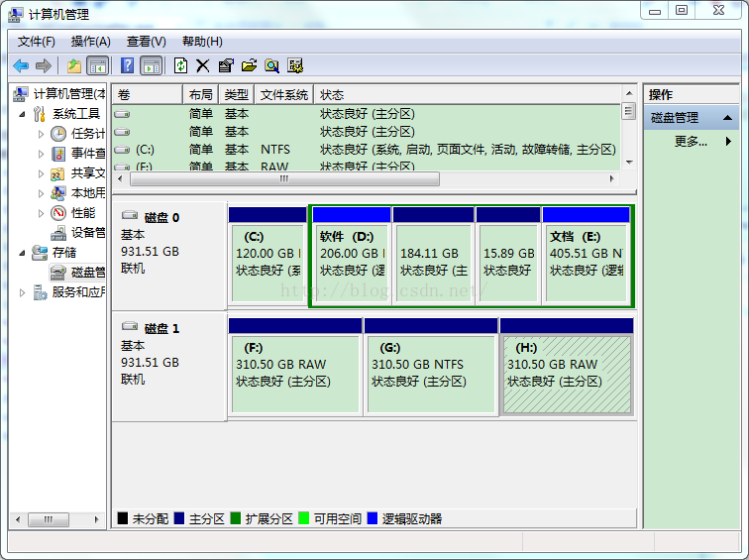Select the (C:) NTFS row in volume list
The image size is (749, 560).
point(367,150)
